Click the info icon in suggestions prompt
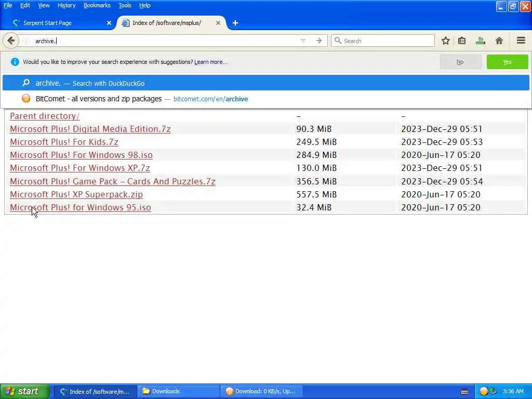 [15, 62]
